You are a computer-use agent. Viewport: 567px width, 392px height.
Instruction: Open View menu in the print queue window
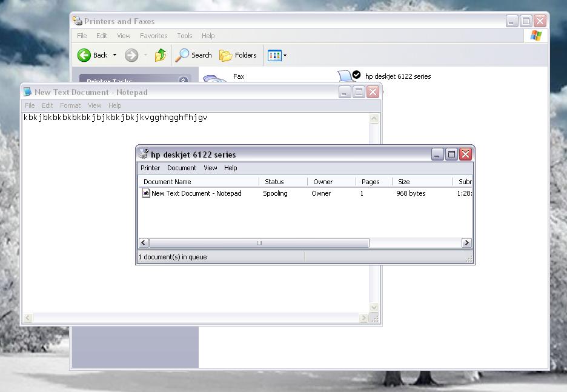(x=210, y=168)
